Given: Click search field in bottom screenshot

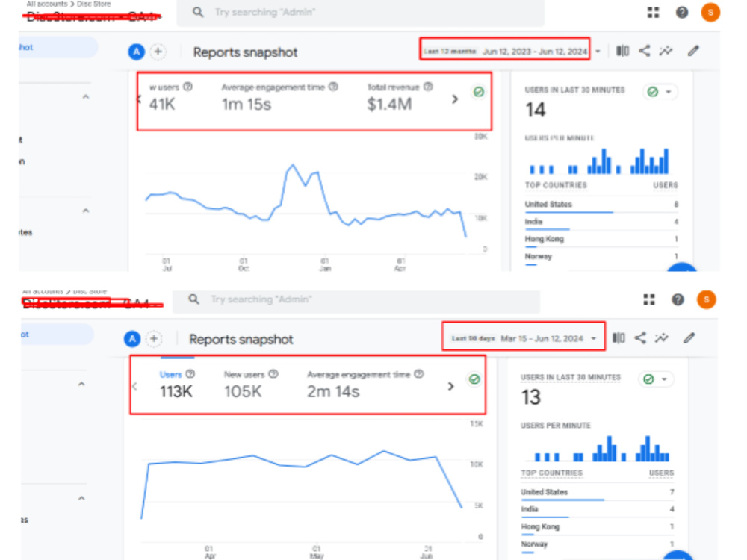Looking at the screenshot, I should click(x=356, y=300).
